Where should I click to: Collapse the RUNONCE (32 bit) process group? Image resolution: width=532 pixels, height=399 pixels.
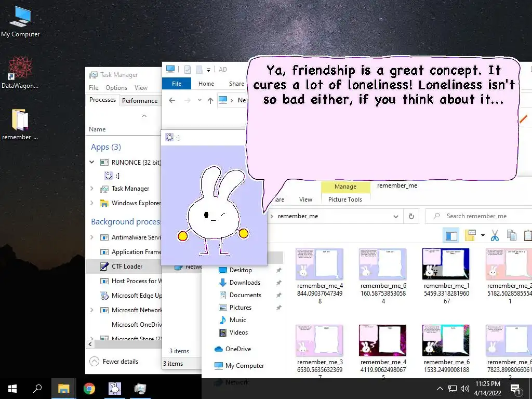(91, 162)
